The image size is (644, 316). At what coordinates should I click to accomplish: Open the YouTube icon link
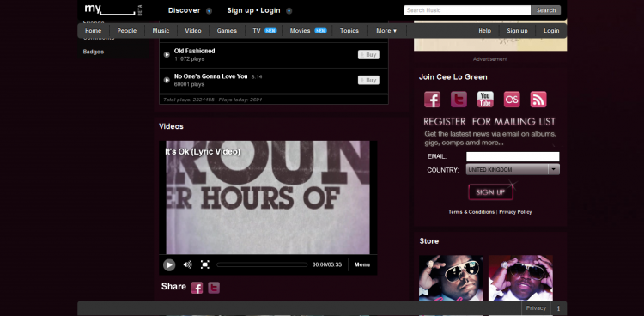(x=485, y=100)
